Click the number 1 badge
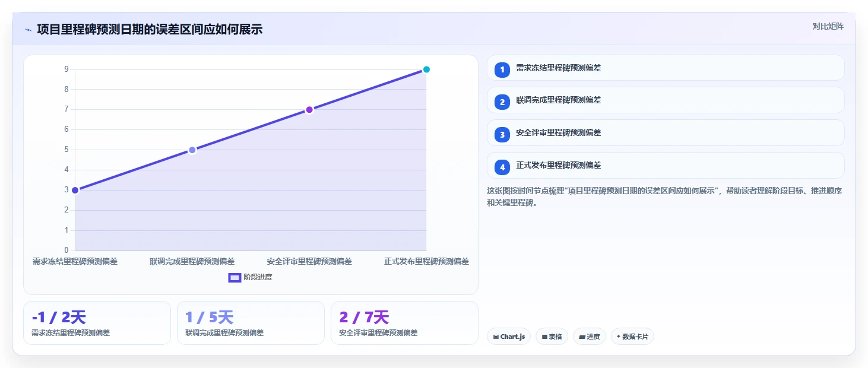This screenshot has height=368, width=868. (502, 69)
